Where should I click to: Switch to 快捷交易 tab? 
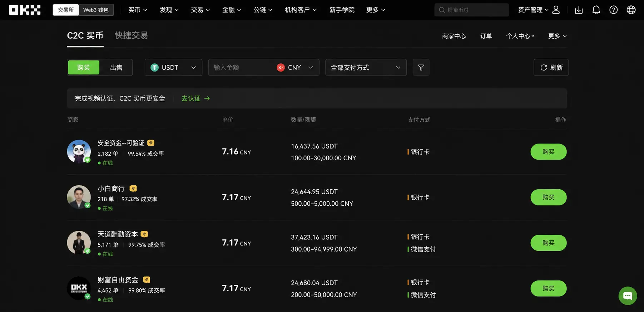click(131, 35)
